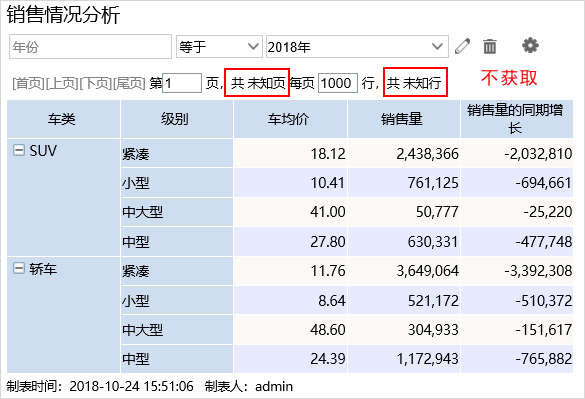
Task: Go to 首页 first page link
Action: (28, 83)
